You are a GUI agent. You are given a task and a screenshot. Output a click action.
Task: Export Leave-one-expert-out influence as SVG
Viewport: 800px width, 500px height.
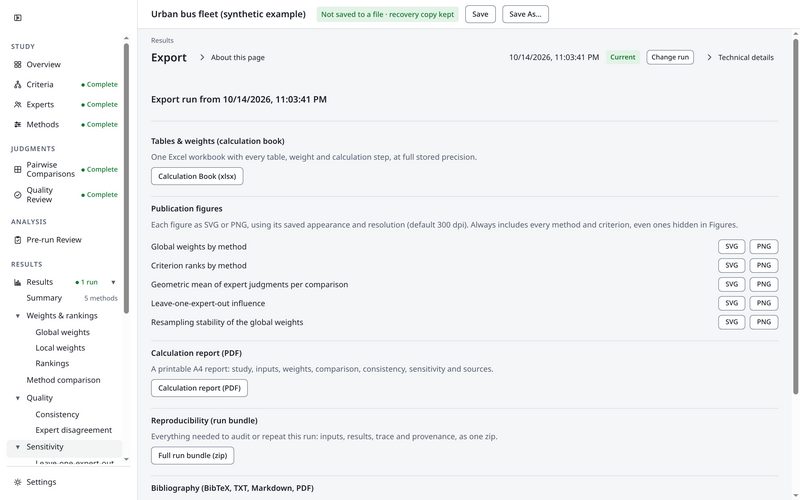[x=732, y=303]
